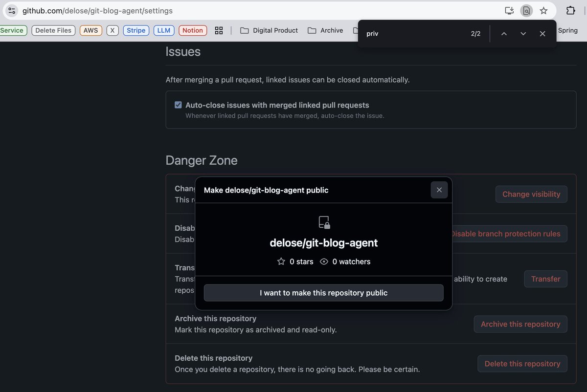
Task: Click the 0 watchers text
Action: coord(351,261)
